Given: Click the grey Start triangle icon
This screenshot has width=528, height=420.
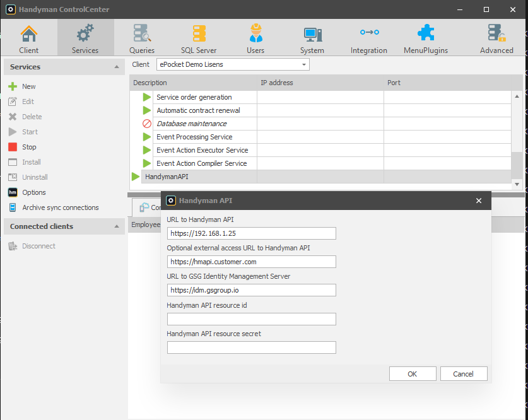Looking at the screenshot, I should coord(13,132).
